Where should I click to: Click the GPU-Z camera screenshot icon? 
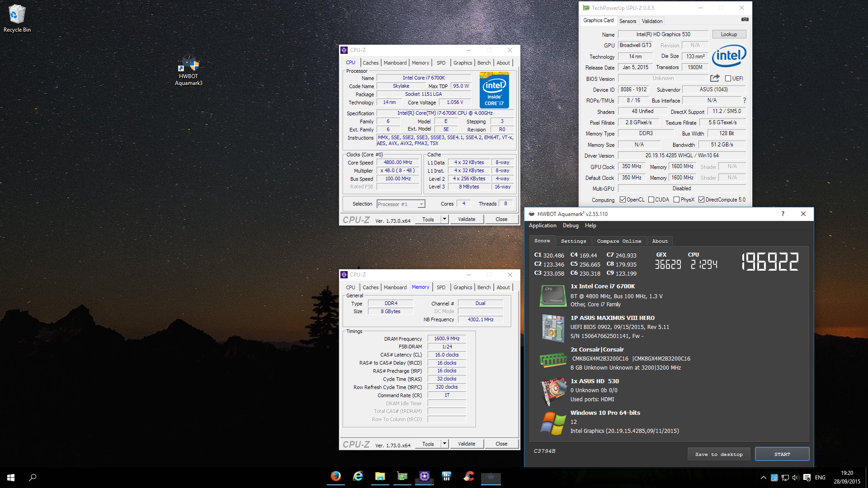click(x=745, y=19)
